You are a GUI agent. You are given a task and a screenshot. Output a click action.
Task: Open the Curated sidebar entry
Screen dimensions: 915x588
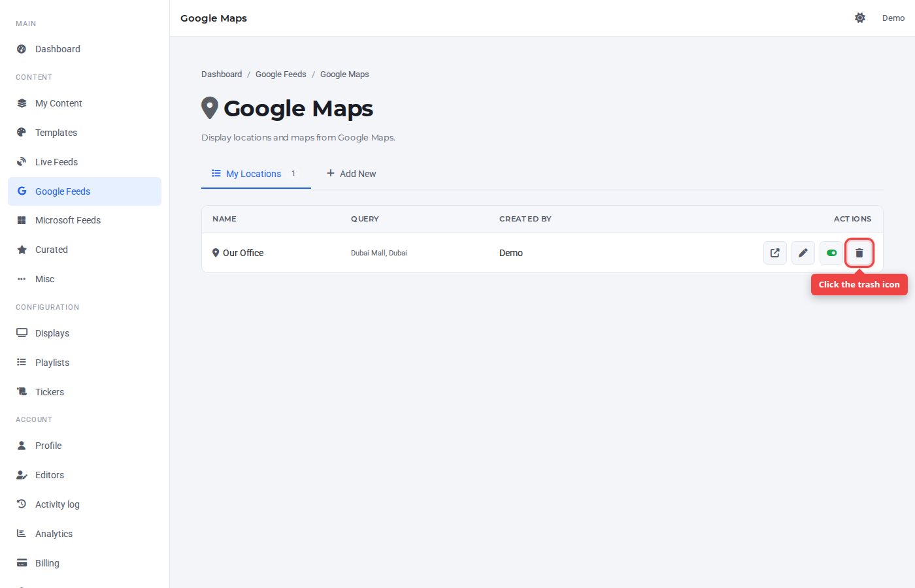[84, 250]
